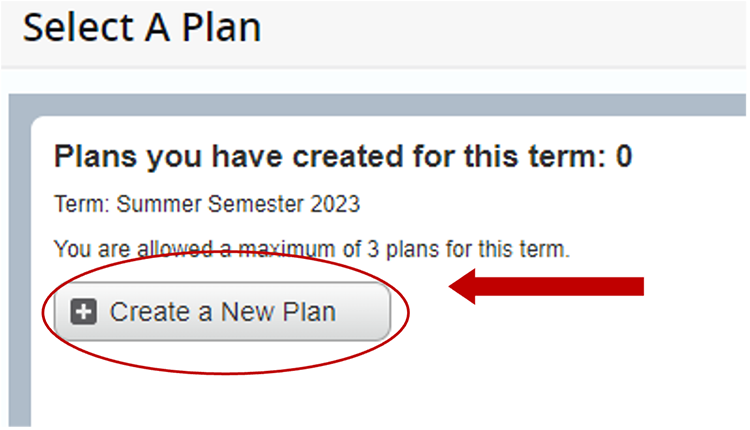Click the 'Summer Semester 2023' term name

238,205
